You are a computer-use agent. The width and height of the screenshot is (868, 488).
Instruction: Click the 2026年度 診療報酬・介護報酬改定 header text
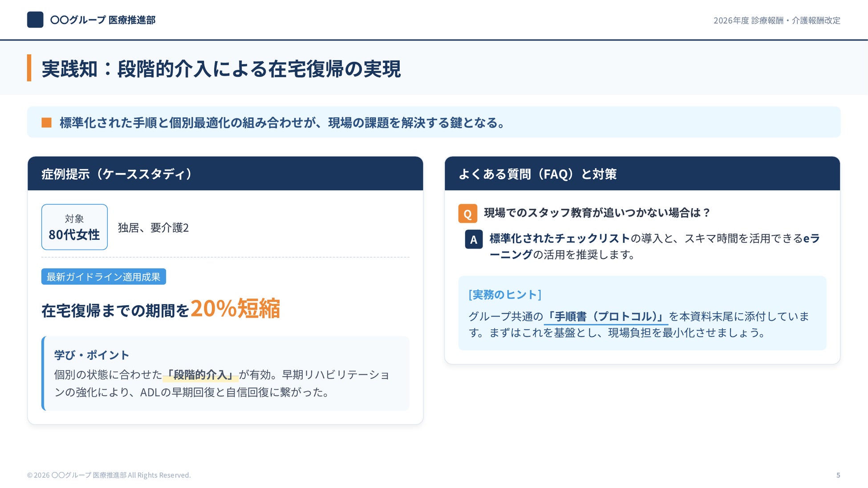[x=777, y=20]
